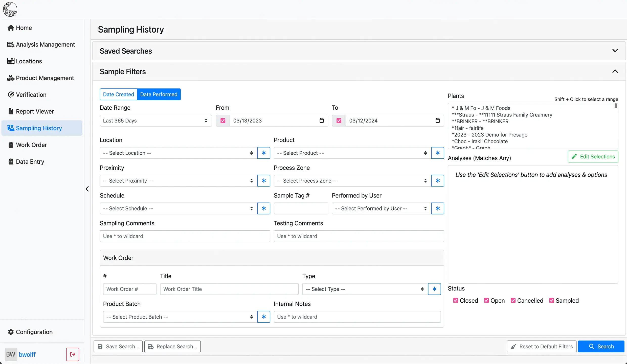The height and width of the screenshot is (364, 627).
Task: Open the Select Product Batch dropdown
Action: click(x=180, y=317)
